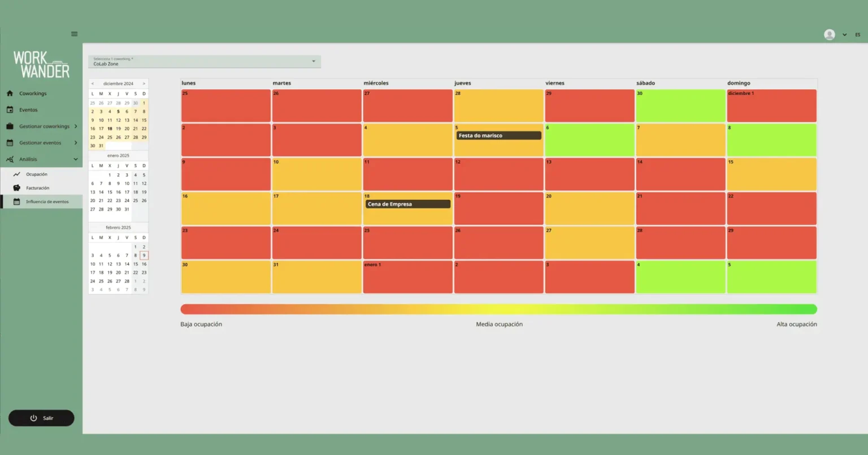Click the calendar icon beside Gestionar eventos
Image resolution: width=868 pixels, height=455 pixels.
11,142
